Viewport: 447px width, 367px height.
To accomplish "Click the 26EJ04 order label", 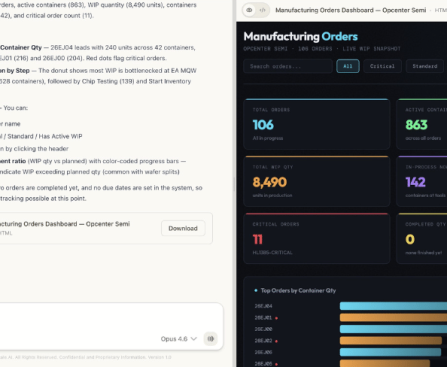I will (x=263, y=306).
